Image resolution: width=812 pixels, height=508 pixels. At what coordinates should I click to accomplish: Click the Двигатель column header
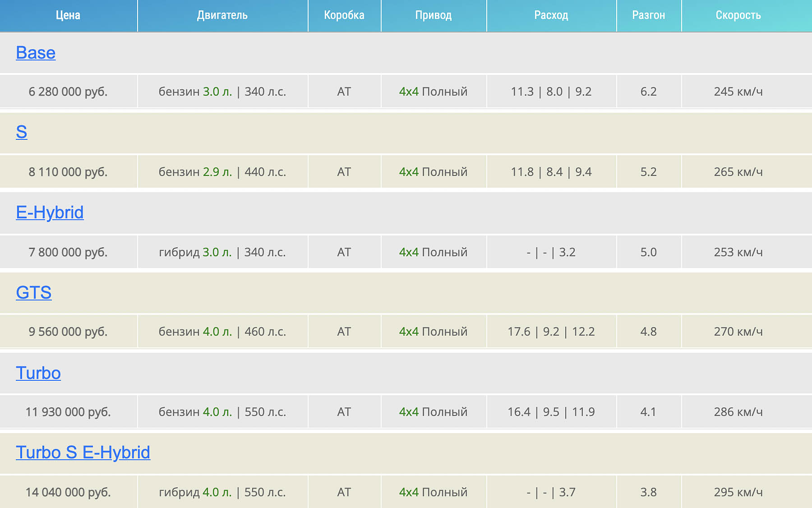(x=222, y=15)
